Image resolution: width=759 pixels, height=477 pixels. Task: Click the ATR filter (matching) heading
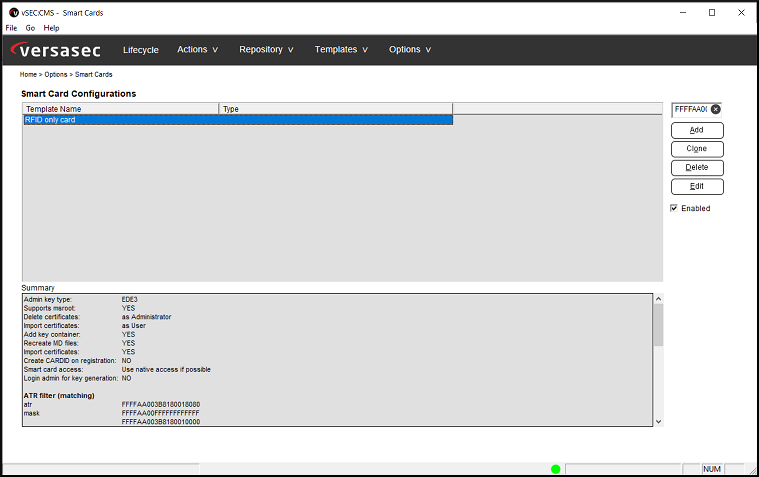[x=59, y=396]
